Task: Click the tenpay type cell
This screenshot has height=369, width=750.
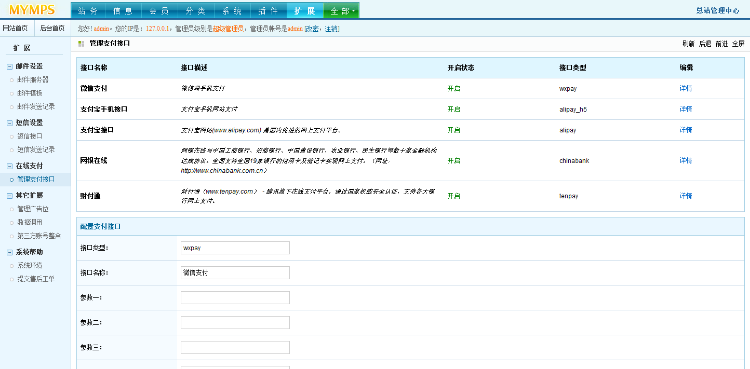Action: pos(568,196)
